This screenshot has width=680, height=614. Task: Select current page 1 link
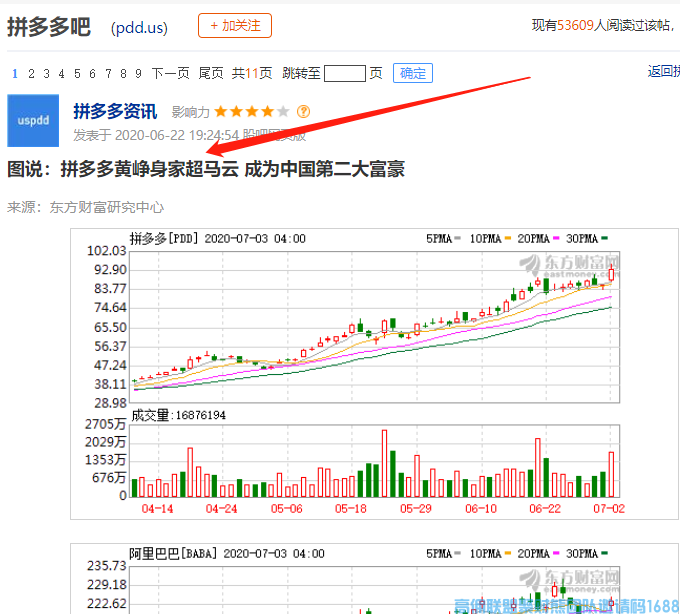(15, 74)
